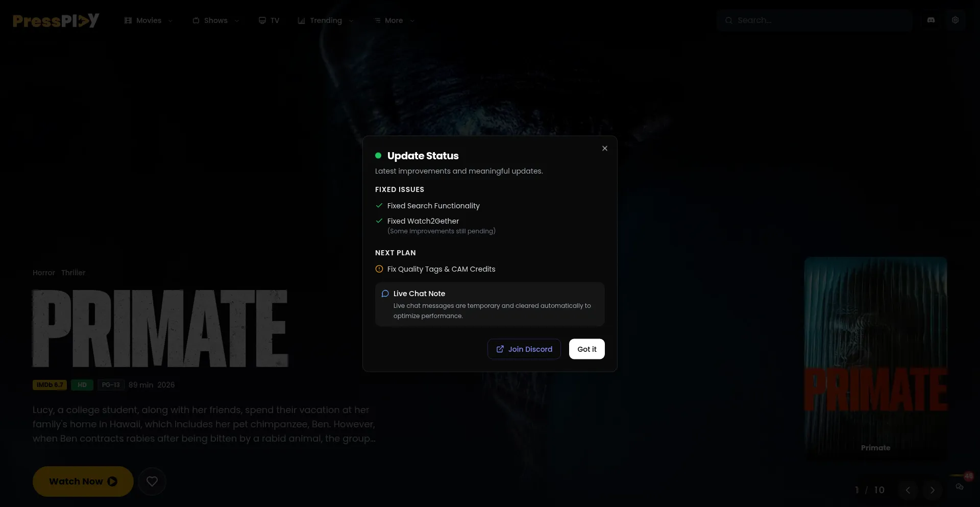The width and height of the screenshot is (980, 507).
Task: Click the Shows TV icon
Action: coord(196,20)
